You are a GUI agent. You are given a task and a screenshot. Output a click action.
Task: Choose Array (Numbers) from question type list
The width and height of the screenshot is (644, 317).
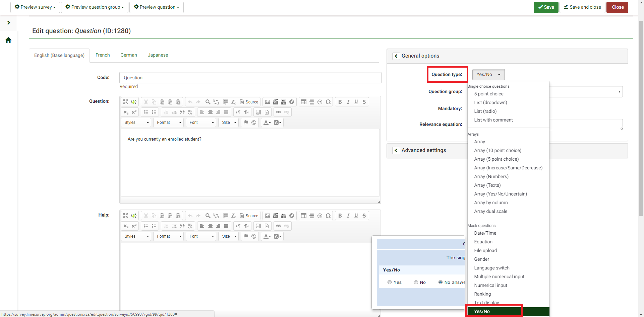click(491, 176)
